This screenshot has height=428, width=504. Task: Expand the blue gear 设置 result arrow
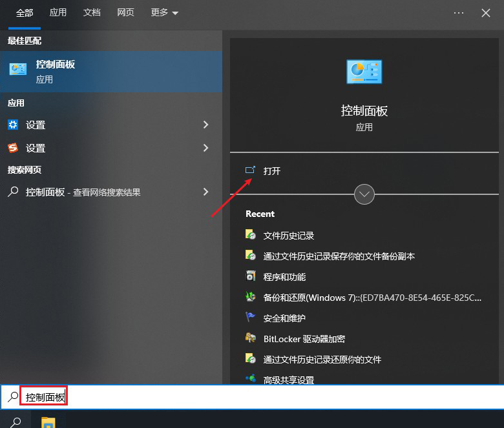205,125
